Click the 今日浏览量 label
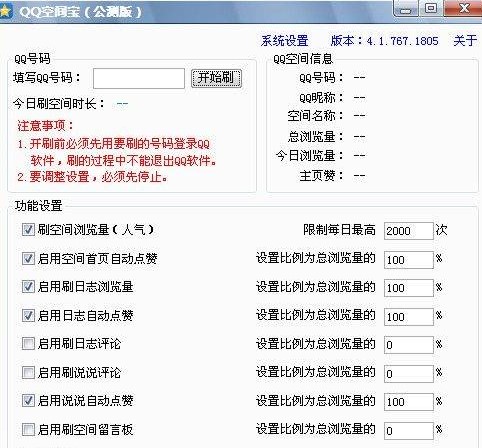Viewport: 482px width, 448px height. point(309,155)
